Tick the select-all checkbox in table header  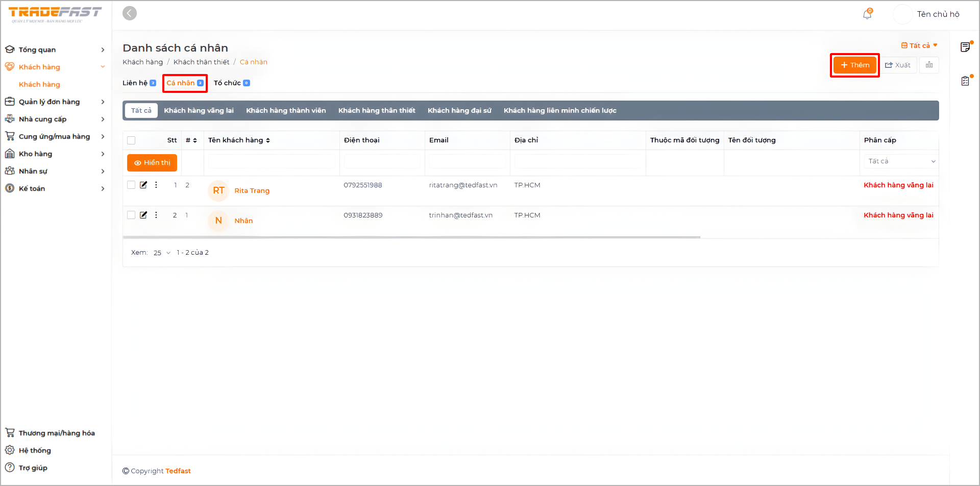click(x=131, y=140)
